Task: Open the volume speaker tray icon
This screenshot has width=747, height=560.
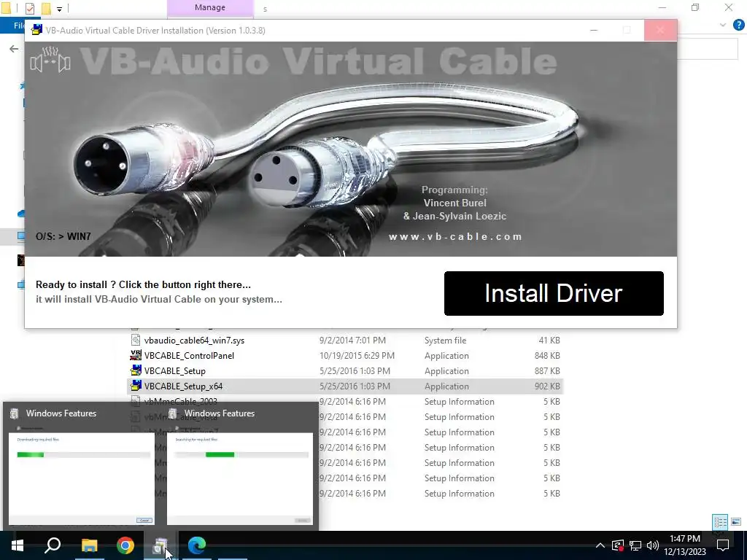Action: pyautogui.click(x=653, y=545)
